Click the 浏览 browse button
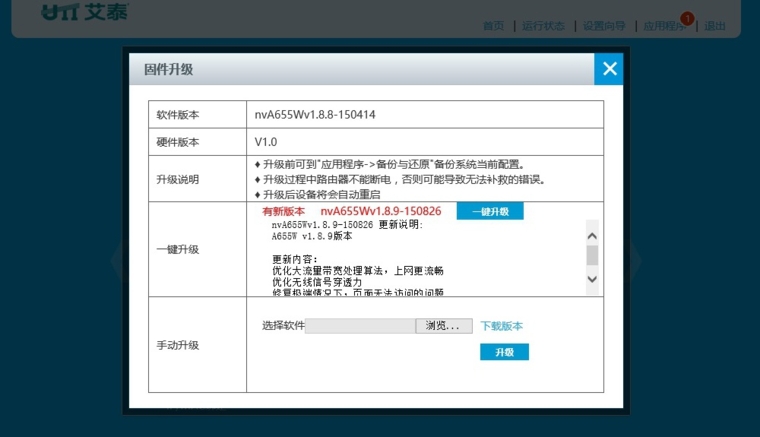760x437 pixels. point(443,326)
